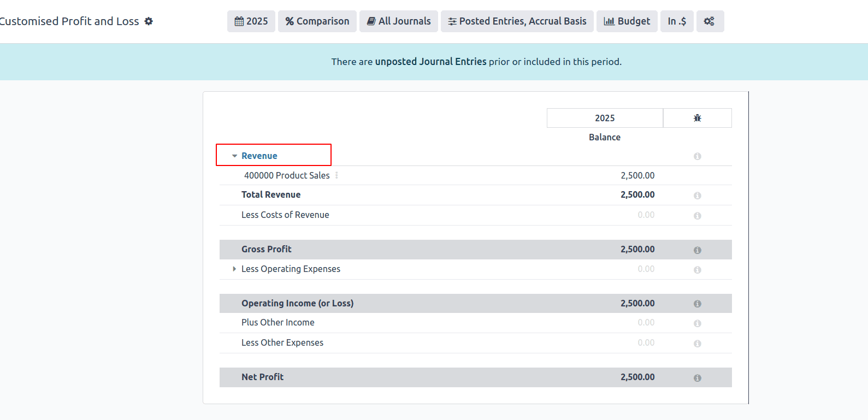The width and height of the screenshot is (868, 420).
Task: Click the Total Revenue row label
Action: (271, 194)
